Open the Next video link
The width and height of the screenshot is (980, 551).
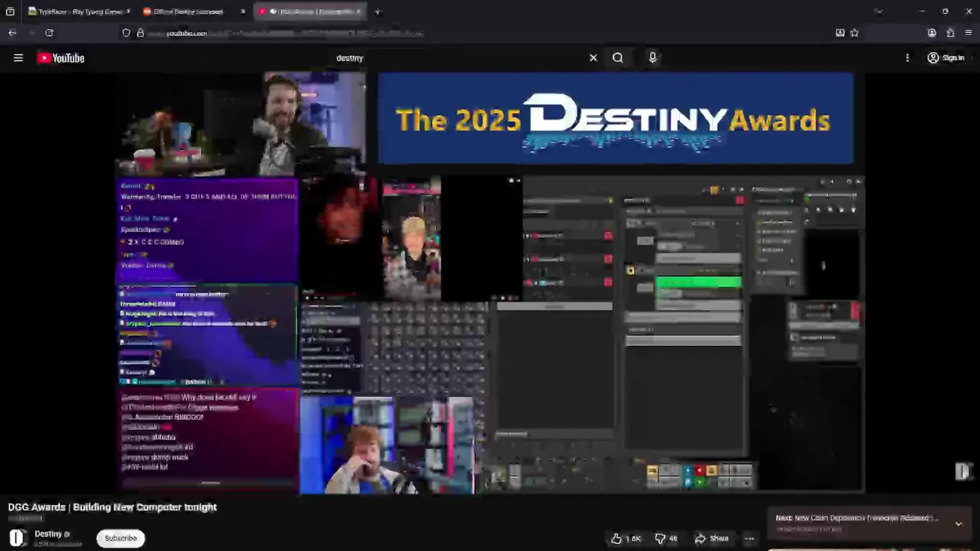tap(856, 518)
